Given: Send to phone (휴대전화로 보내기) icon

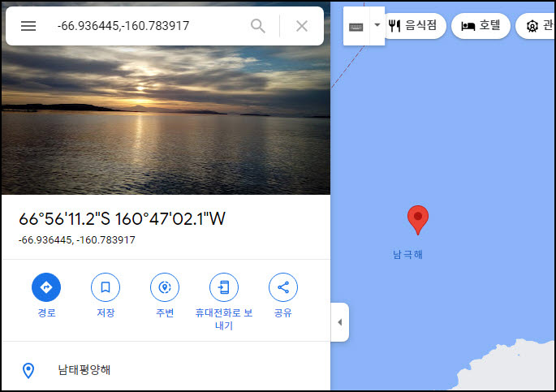Looking at the screenshot, I should click(x=224, y=287).
